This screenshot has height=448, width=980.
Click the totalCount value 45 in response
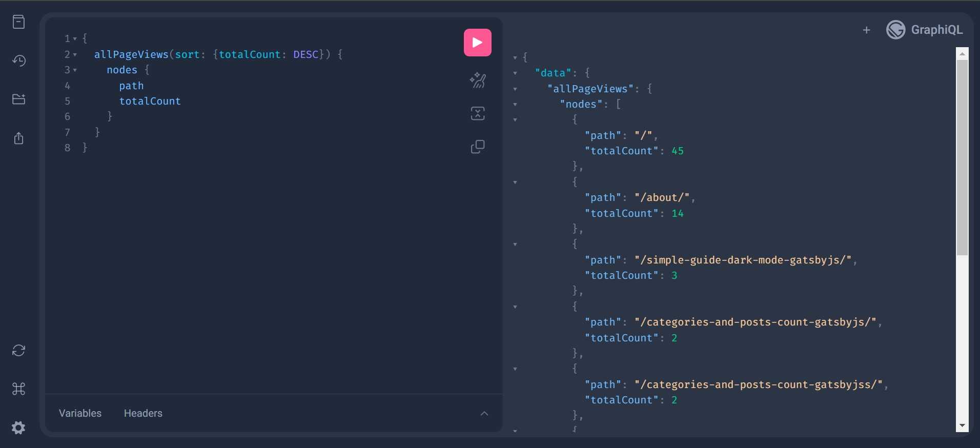coord(678,151)
